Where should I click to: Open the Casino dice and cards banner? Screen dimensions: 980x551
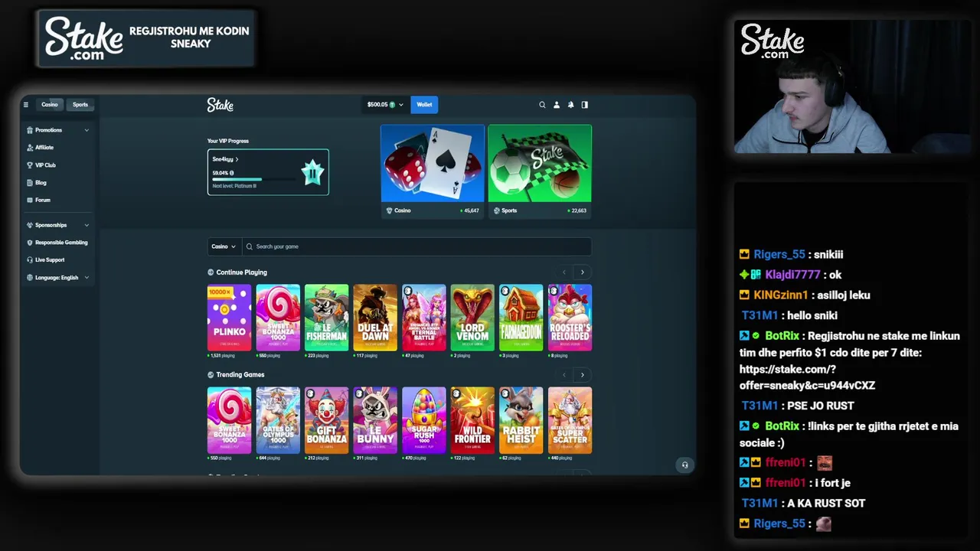433,171
